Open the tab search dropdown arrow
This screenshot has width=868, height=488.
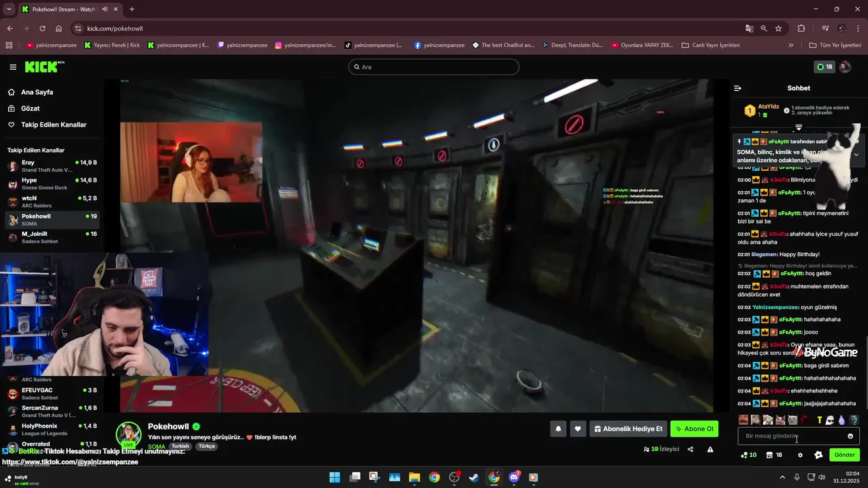9,9
